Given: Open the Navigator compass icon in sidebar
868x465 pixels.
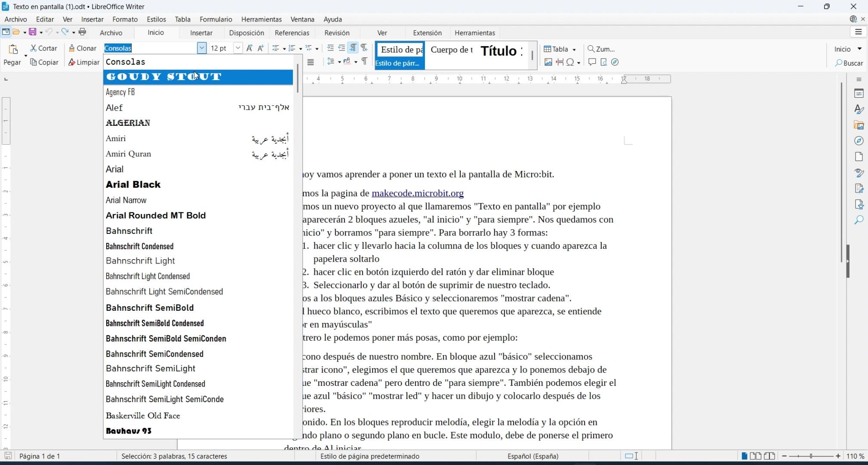Looking at the screenshot, I should pos(859,141).
